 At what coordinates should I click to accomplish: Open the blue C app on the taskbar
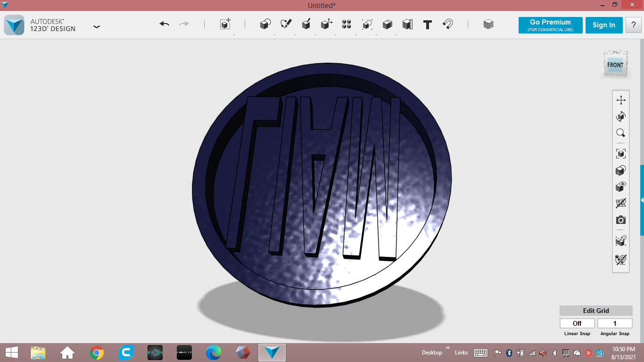pyautogui.click(x=126, y=353)
